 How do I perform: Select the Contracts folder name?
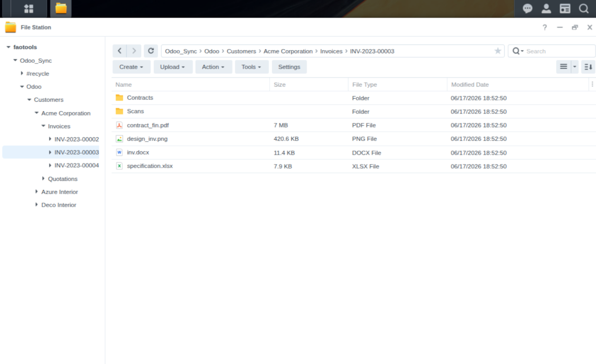140,98
